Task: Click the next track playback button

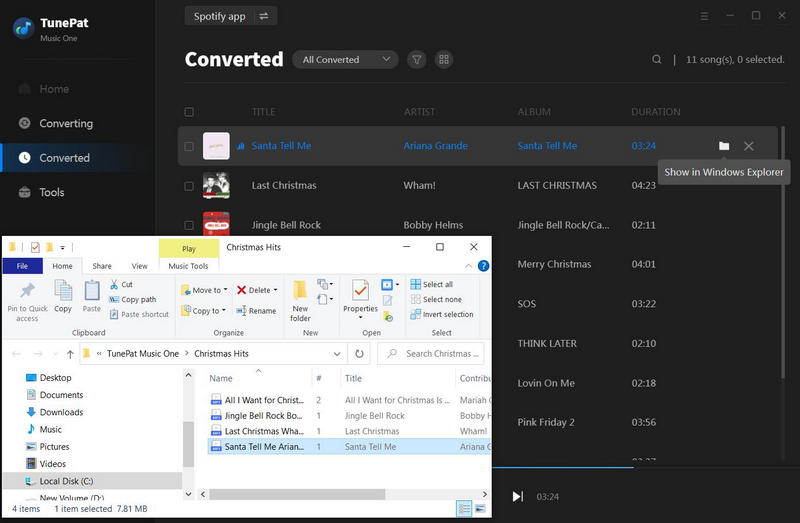Action: point(517,496)
